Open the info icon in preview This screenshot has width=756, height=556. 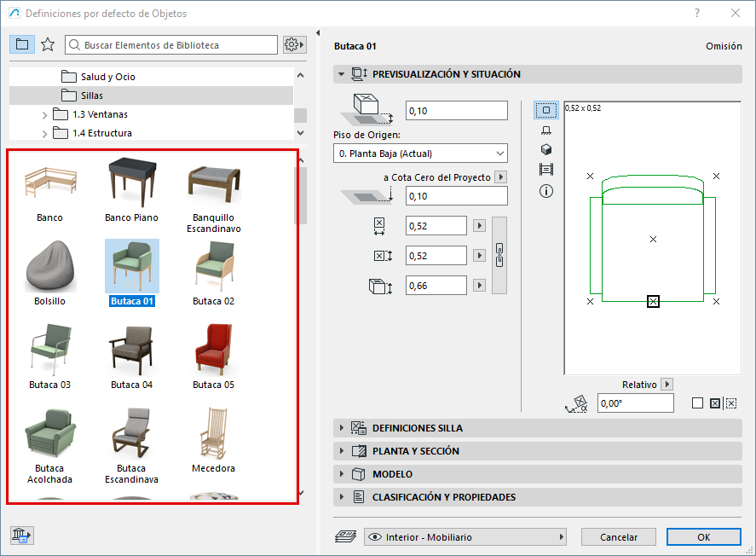coord(546,191)
